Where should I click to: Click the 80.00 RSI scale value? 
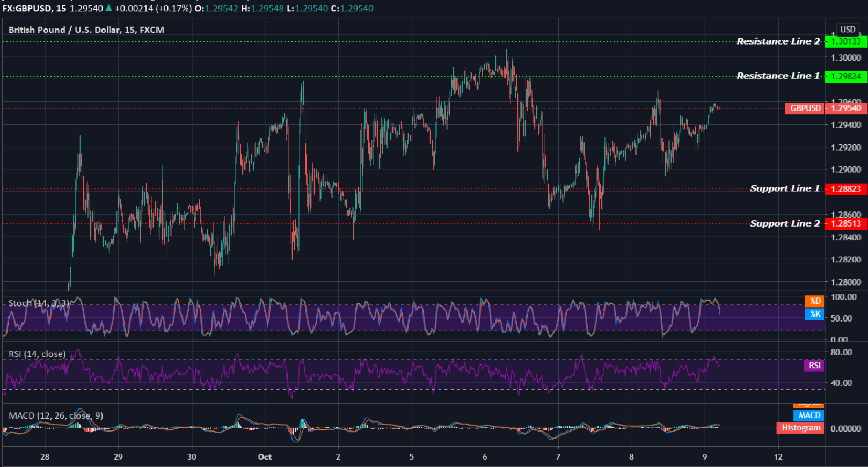(x=841, y=353)
